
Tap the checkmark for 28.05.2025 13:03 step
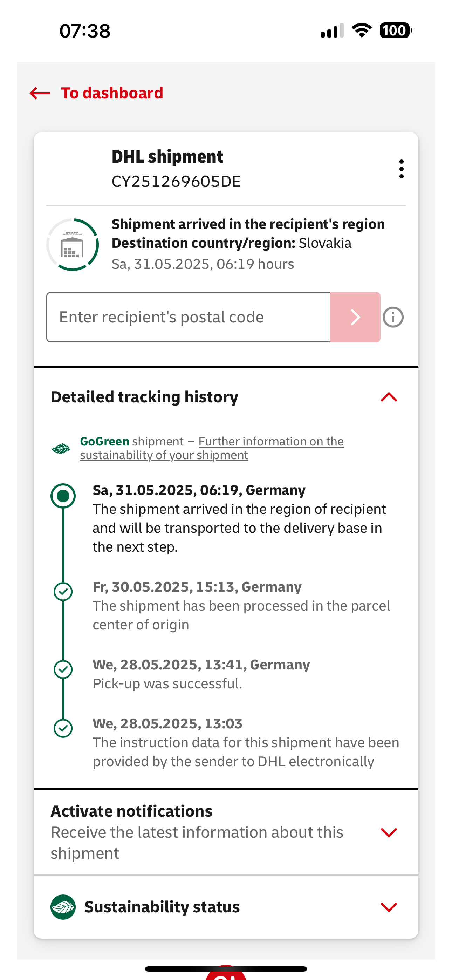pos(63,729)
